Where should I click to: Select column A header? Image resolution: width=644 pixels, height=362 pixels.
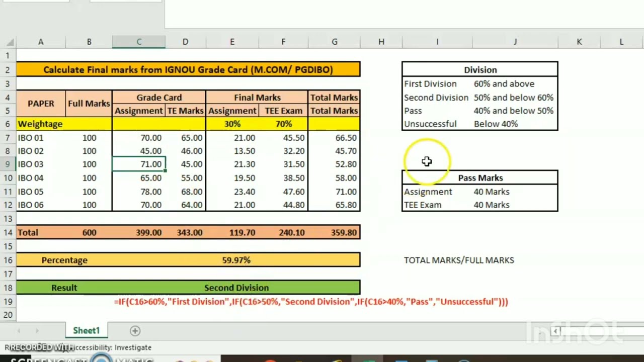(41, 42)
